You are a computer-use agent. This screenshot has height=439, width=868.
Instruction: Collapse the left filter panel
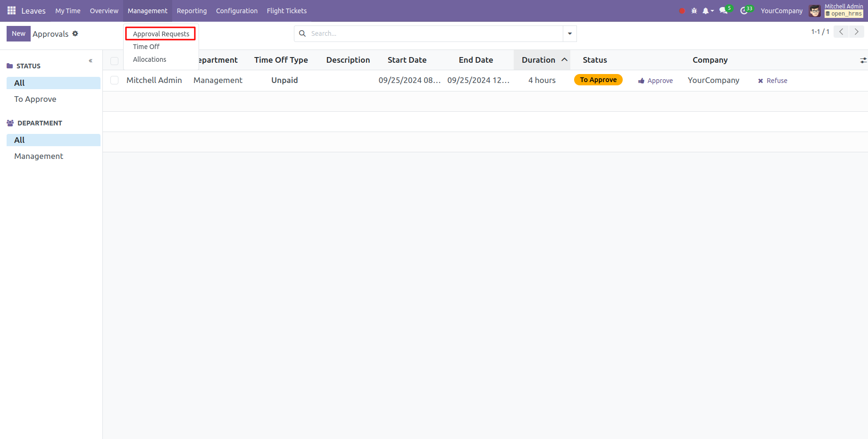(x=91, y=61)
